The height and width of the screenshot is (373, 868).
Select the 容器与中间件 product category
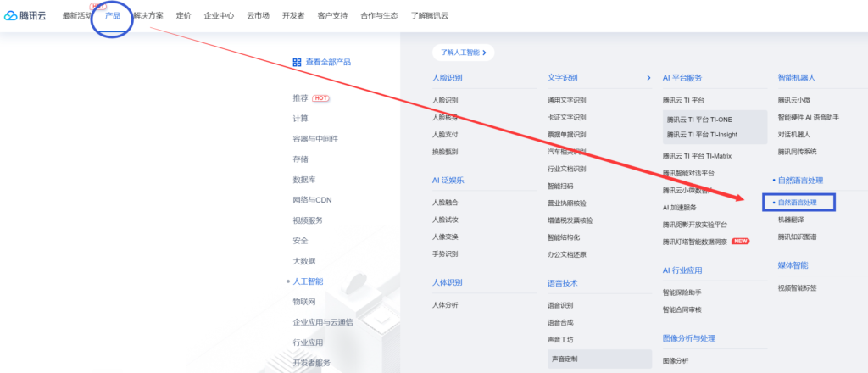pos(315,139)
